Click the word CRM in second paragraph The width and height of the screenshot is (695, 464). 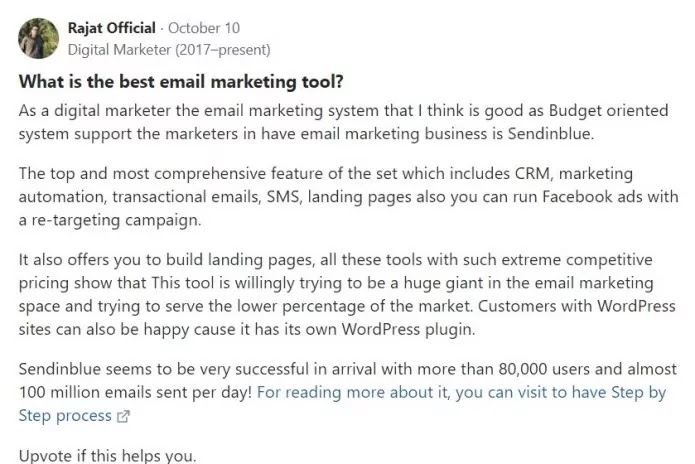pos(533,173)
